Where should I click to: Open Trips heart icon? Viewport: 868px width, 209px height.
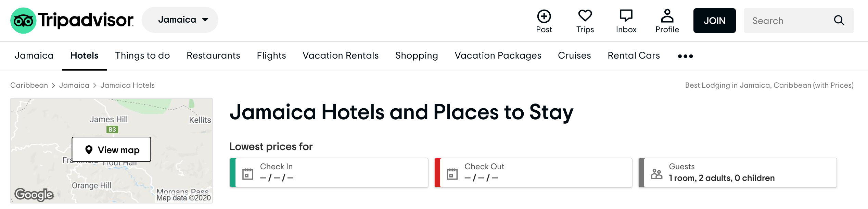(x=585, y=16)
